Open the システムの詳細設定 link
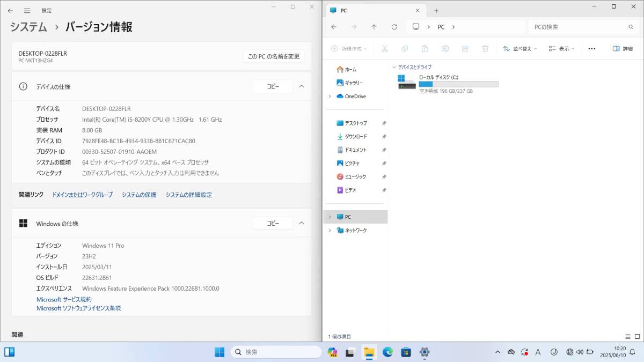Viewport: 644px width, 362px height. pos(188,195)
